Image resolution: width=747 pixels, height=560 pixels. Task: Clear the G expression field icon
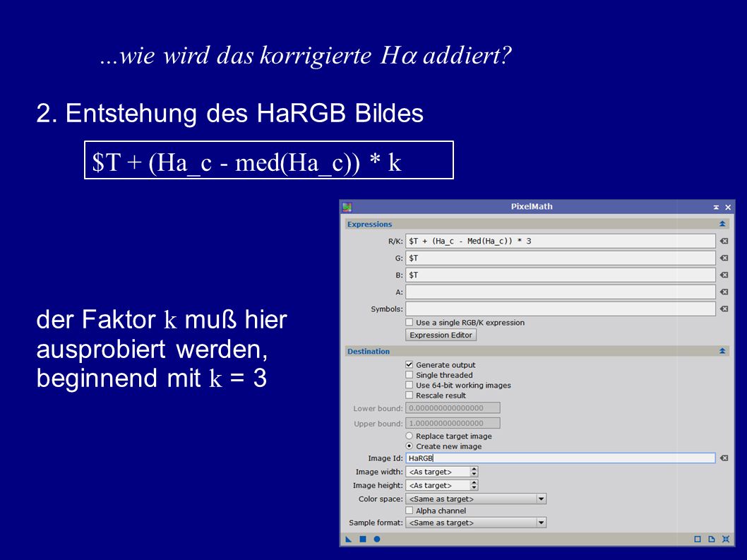tap(724, 258)
